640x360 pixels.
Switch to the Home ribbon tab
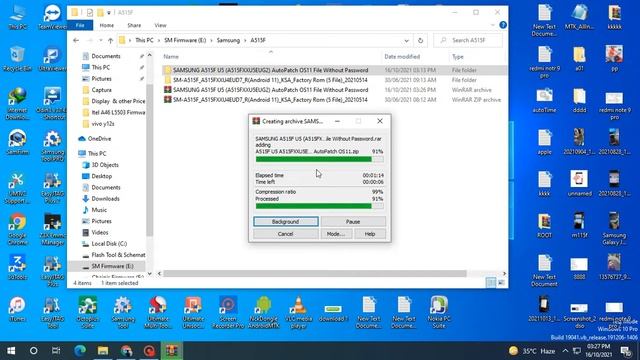click(x=107, y=25)
